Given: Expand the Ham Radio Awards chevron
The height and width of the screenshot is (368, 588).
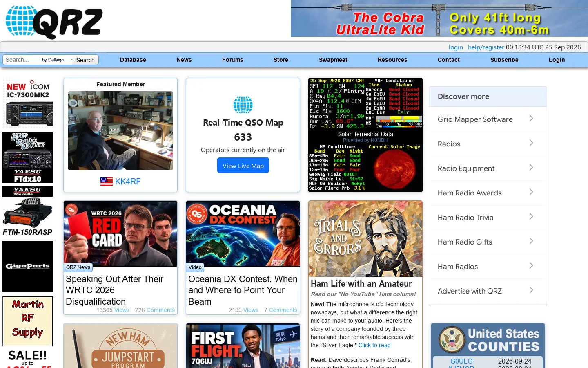Looking at the screenshot, I should click(x=531, y=192).
